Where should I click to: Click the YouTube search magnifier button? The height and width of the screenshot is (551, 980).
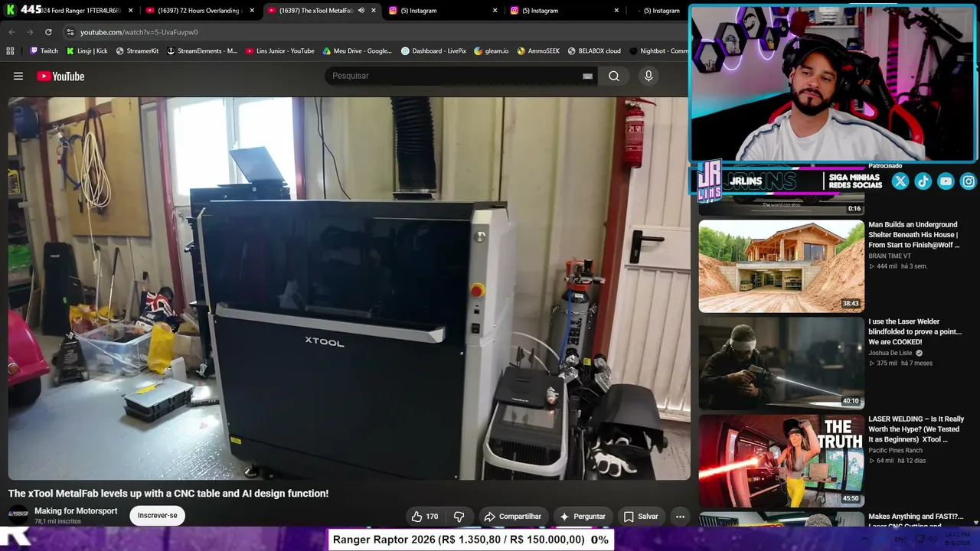point(614,76)
